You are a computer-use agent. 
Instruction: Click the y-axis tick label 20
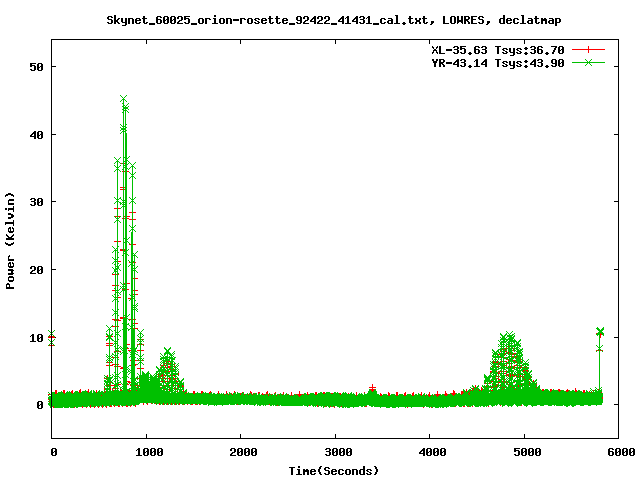click(x=36, y=270)
